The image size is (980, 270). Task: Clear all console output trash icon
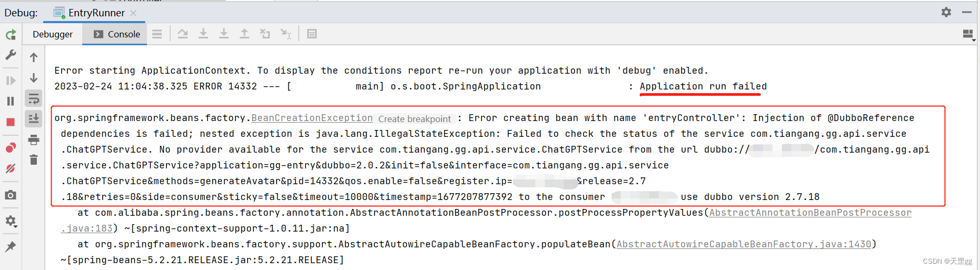click(34, 159)
